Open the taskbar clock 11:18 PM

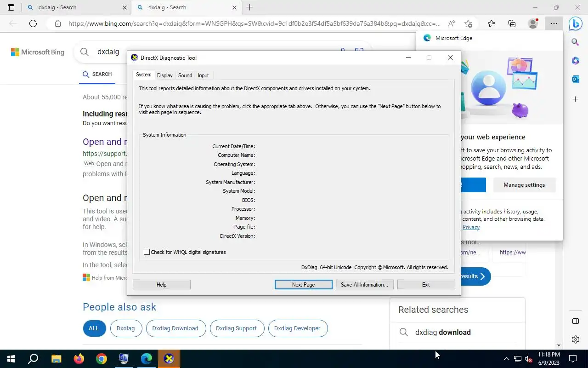tap(549, 359)
